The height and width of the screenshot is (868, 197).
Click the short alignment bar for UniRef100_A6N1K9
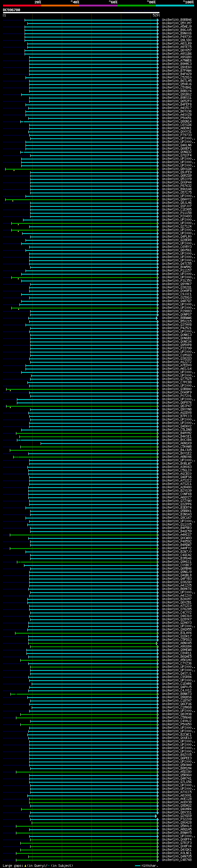pyautogui.click(x=99, y=444)
